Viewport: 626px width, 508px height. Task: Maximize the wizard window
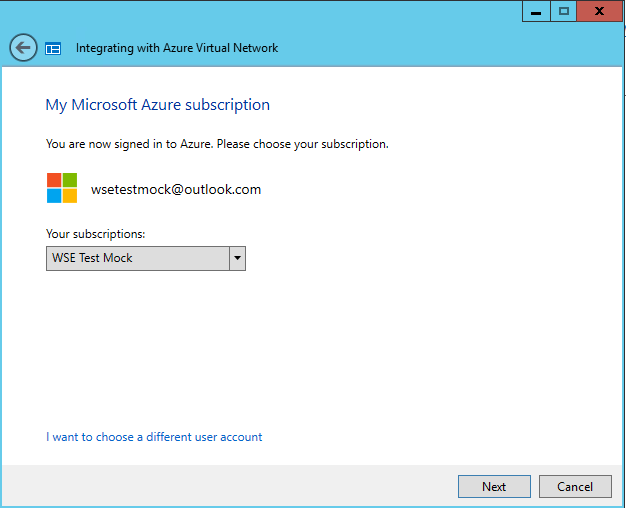click(x=563, y=12)
